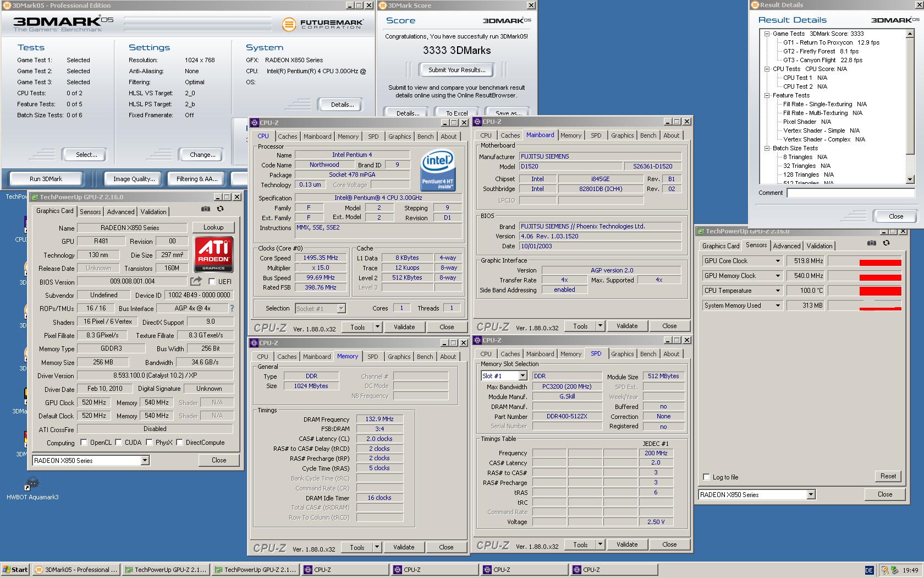This screenshot has width=924, height=578.
Task: Click Filtering & AA button
Action: pyautogui.click(x=197, y=179)
